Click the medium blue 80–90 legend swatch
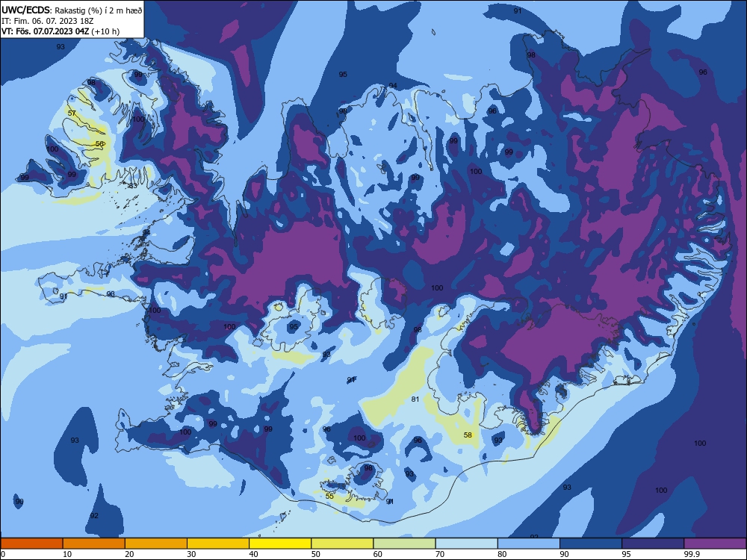The image size is (747, 560). (529, 544)
